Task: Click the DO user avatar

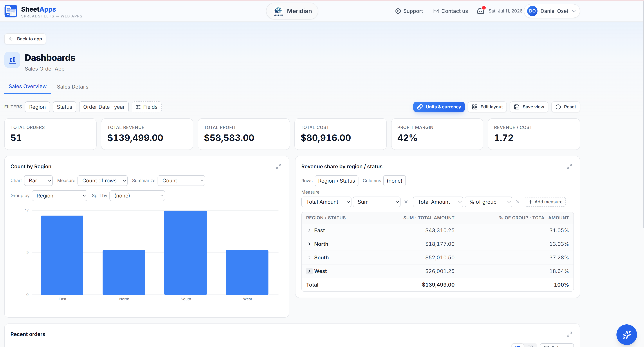Action: pyautogui.click(x=532, y=11)
